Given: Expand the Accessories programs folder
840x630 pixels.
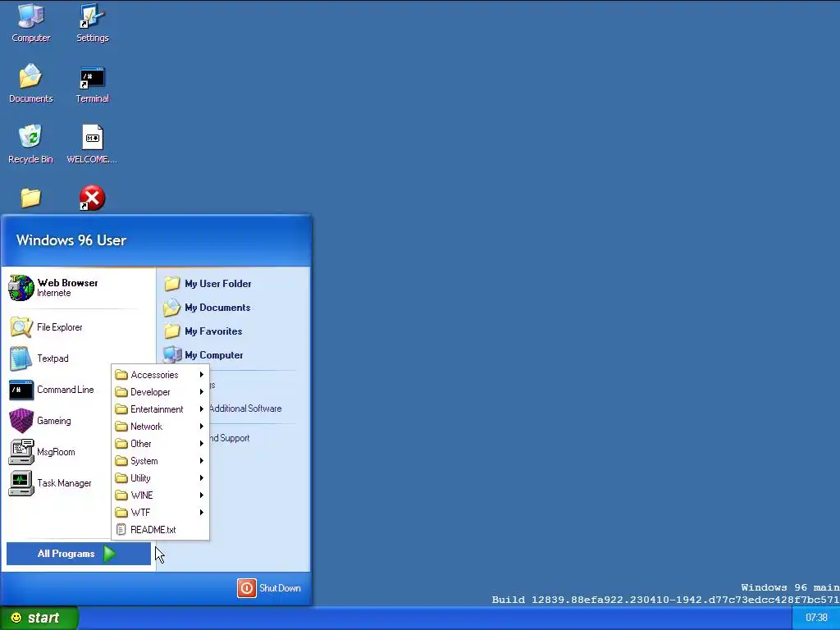Looking at the screenshot, I should click(x=160, y=375).
